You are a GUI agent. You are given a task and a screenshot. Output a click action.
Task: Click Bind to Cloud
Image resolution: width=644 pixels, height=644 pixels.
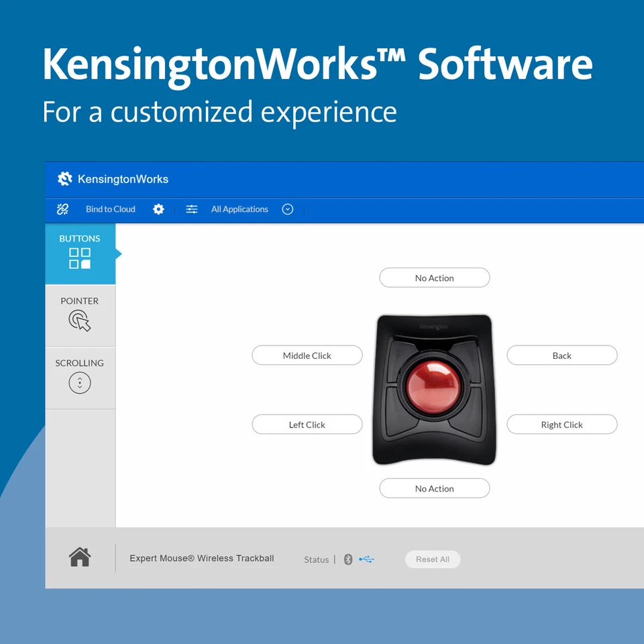(x=110, y=209)
